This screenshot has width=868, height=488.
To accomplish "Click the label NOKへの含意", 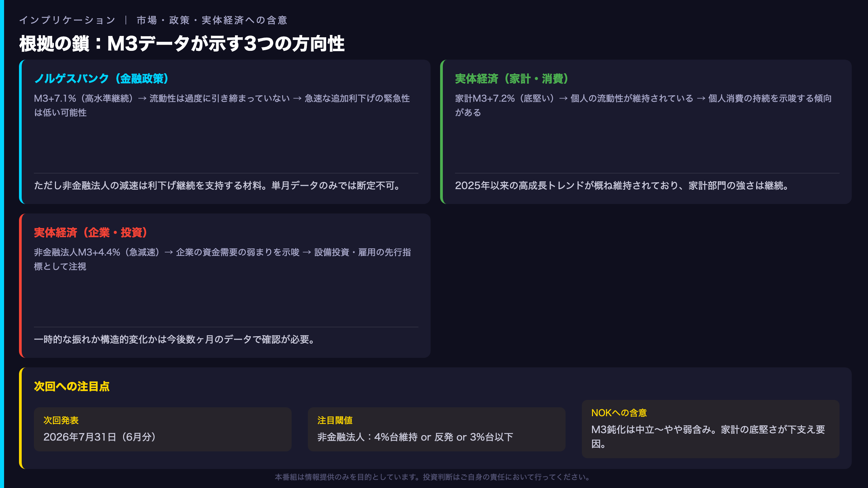I will point(619,413).
